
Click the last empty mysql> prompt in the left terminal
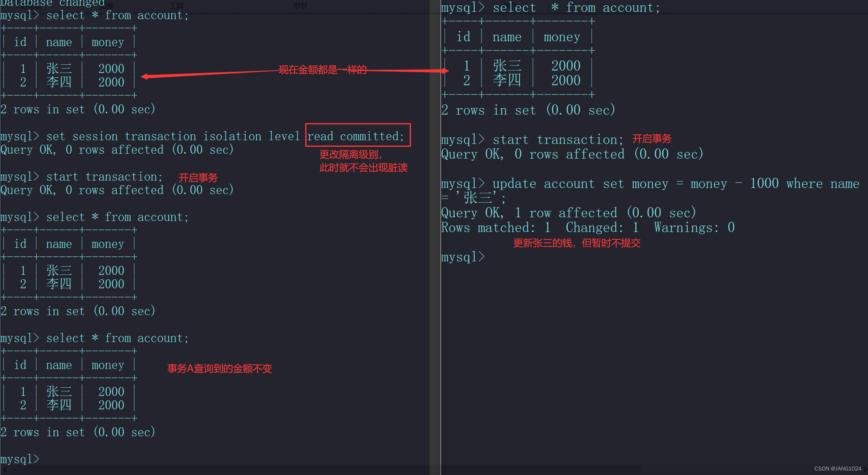[x=20, y=459]
